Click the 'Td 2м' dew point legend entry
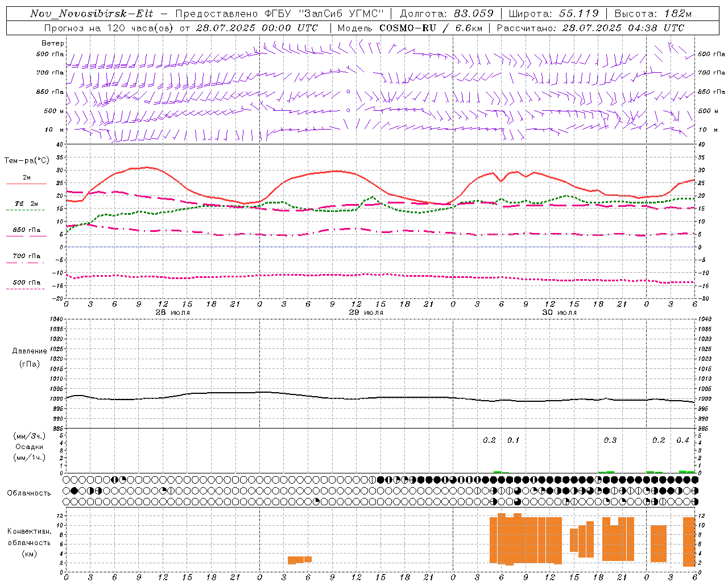This screenshot has width=728, height=582. [26, 203]
